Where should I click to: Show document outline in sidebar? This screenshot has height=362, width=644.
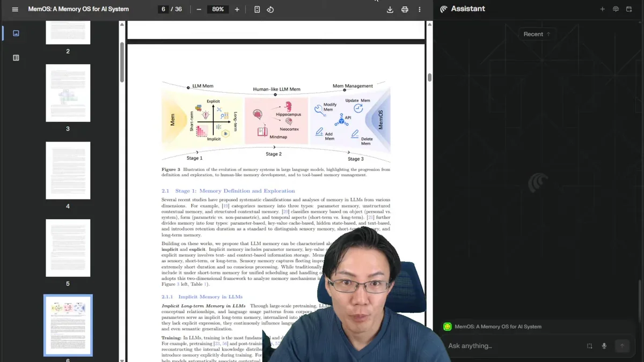pyautogui.click(x=16, y=58)
